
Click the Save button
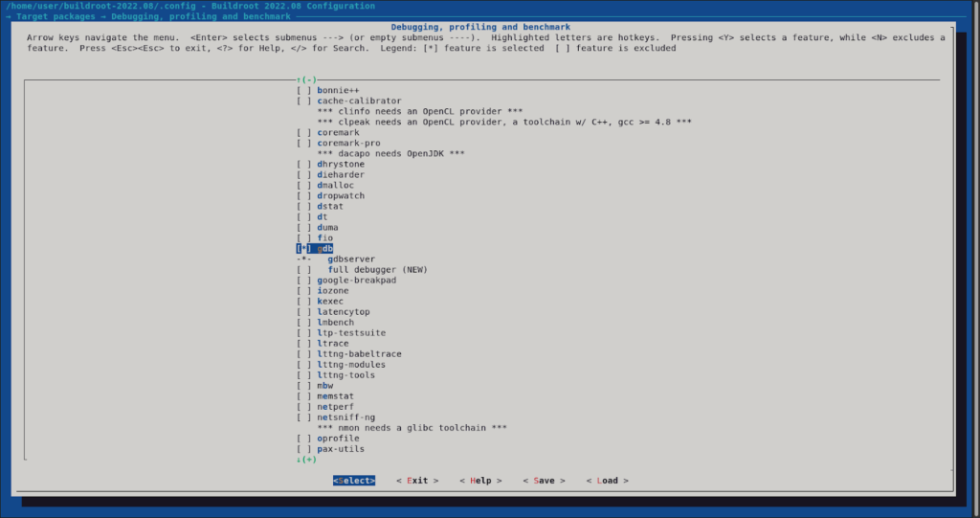coord(544,481)
